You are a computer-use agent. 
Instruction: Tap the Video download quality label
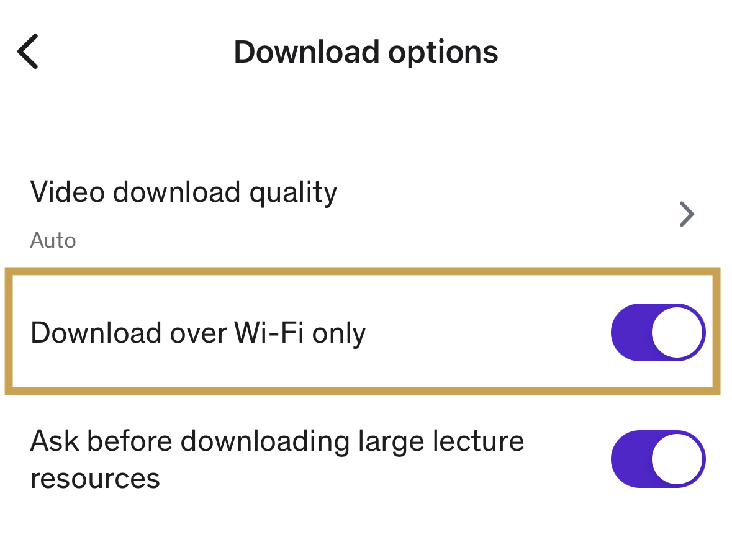coord(184,192)
